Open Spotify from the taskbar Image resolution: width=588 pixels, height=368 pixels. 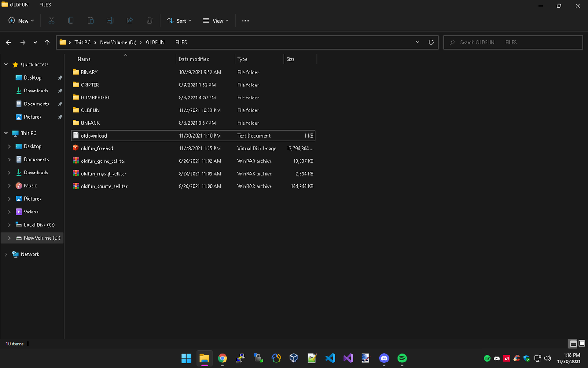click(x=402, y=358)
